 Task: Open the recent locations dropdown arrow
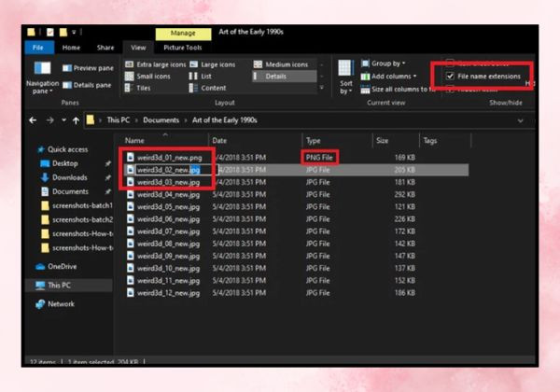[63, 120]
